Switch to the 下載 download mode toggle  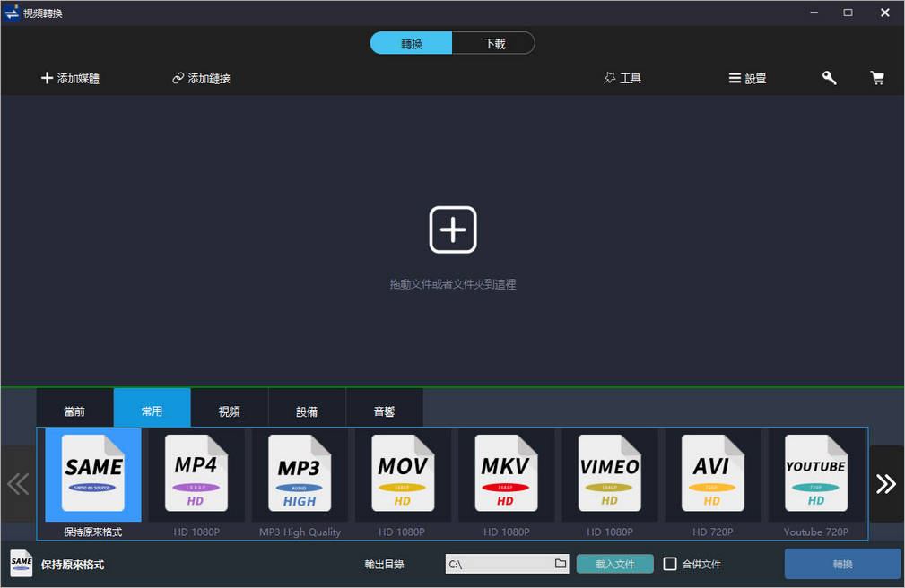[494, 43]
